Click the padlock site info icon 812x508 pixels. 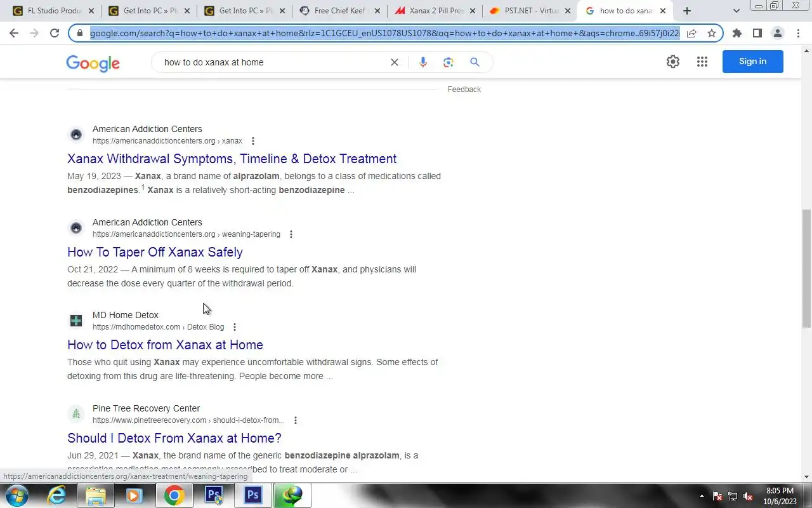(80, 33)
